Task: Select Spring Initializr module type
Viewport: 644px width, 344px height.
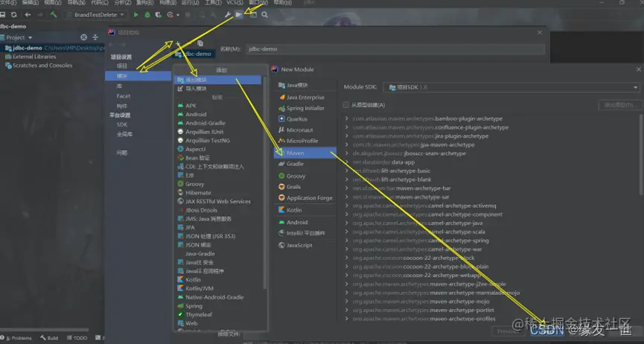Action: click(305, 108)
